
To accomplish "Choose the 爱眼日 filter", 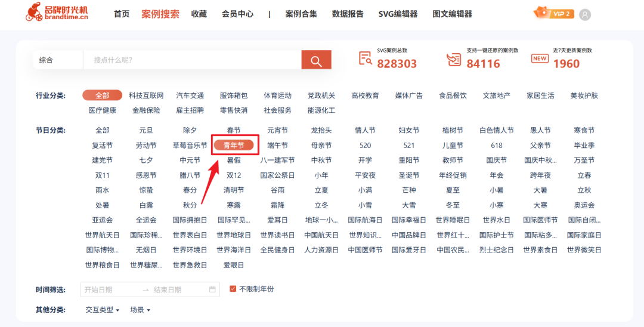I will (x=234, y=265).
